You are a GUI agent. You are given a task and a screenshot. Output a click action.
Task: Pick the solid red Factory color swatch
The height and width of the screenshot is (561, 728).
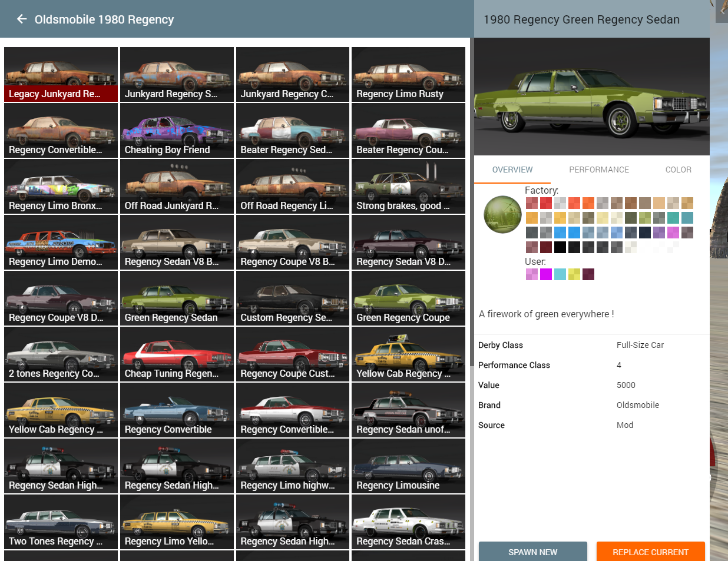(546, 203)
